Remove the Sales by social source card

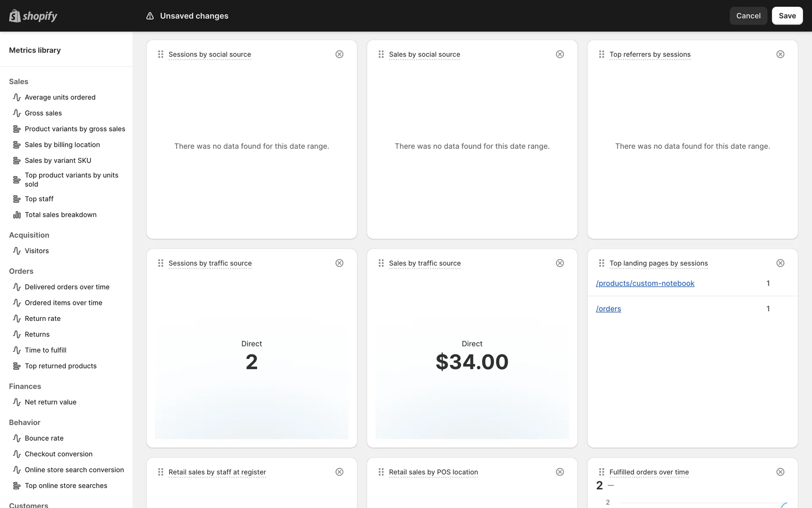click(560, 54)
